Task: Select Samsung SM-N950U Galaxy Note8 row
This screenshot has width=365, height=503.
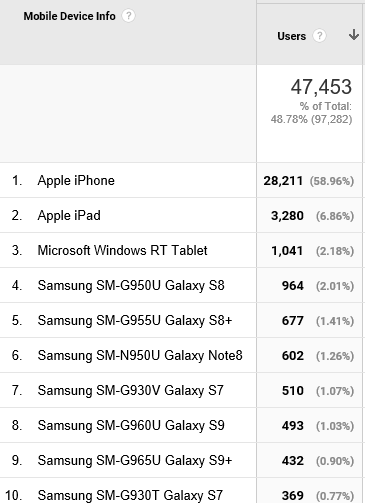Action: point(140,355)
